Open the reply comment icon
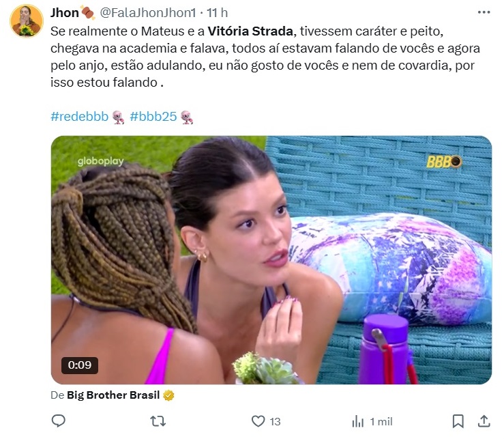The height and width of the screenshot is (439, 504). point(59,421)
